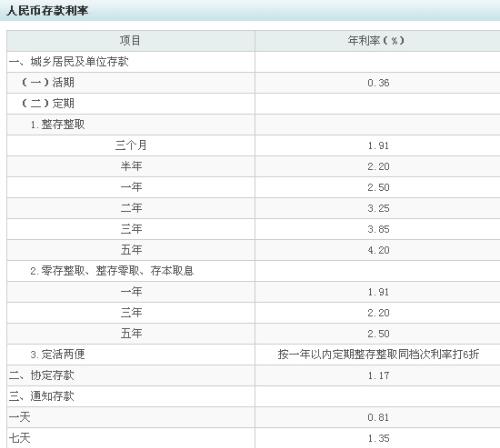Select the 项目 column header
The width and height of the screenshot is (500, 448).
pos(130,41)
